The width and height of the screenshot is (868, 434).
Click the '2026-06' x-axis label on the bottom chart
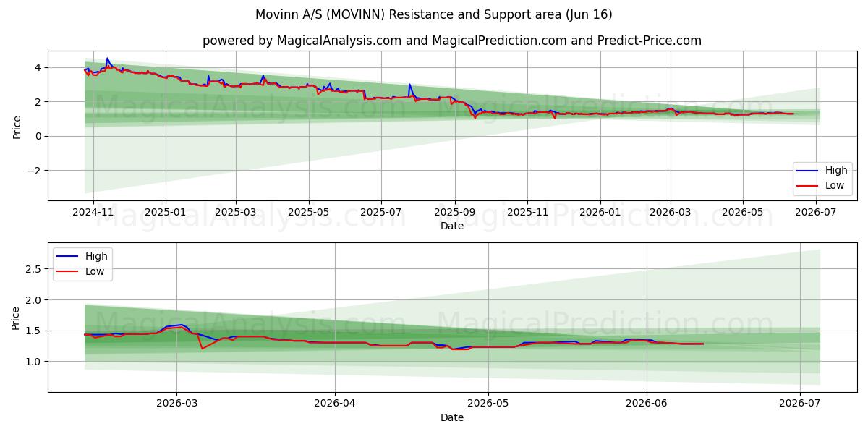646,404
